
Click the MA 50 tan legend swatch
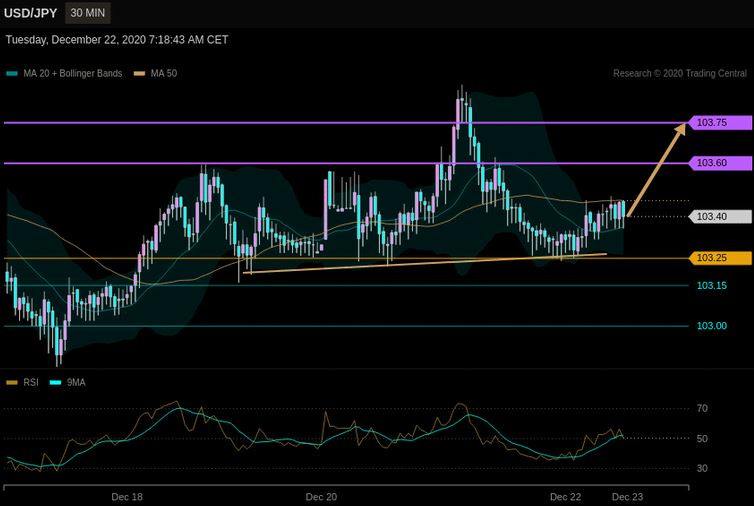point(139,74)
